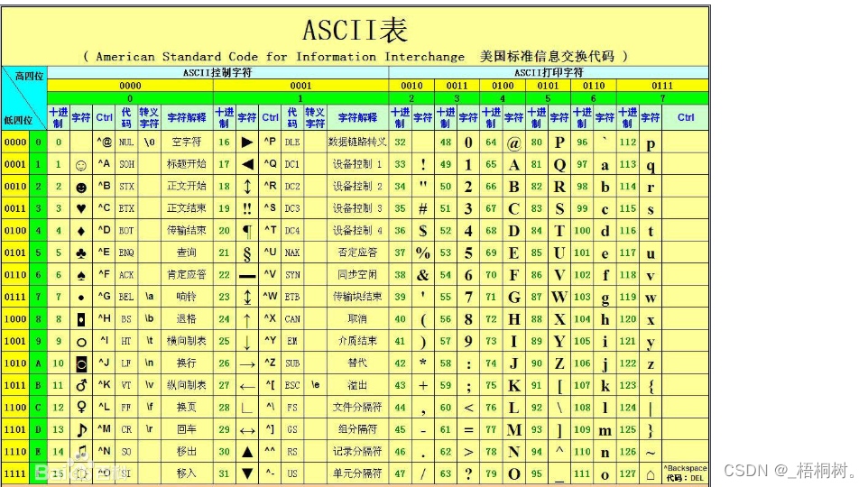The height and width of the screenshot is (487, 868).
Task: Select the 'STX' code cell
Action: 126,187
